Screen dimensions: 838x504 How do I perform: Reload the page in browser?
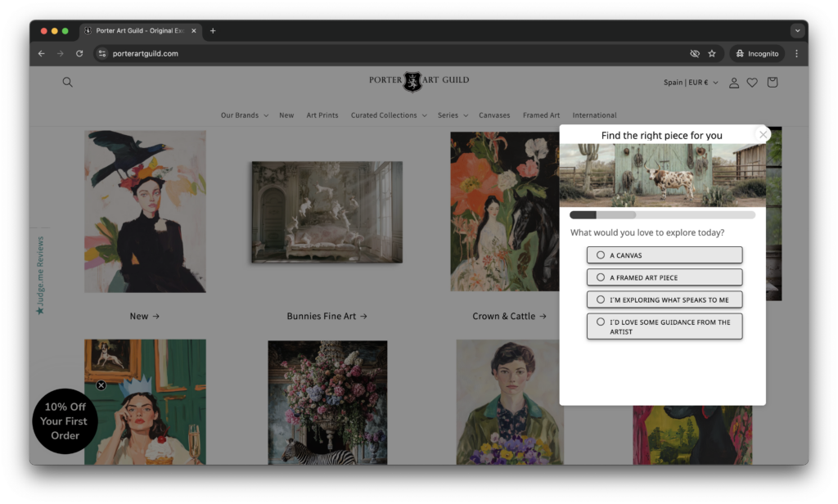pos(79,54)
